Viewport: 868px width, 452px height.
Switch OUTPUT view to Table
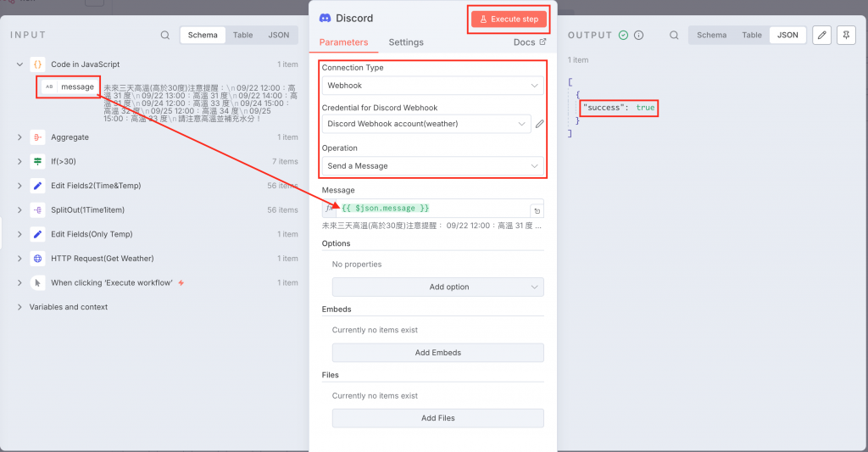(x=752, y=35)
